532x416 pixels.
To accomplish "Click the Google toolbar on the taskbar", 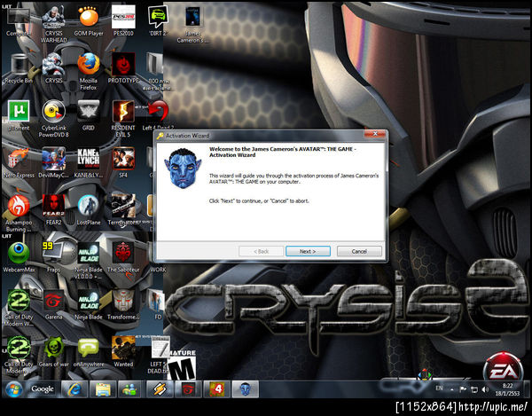I will [43, 389].
